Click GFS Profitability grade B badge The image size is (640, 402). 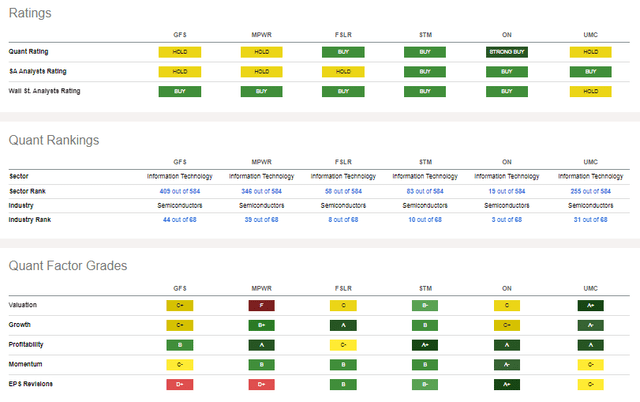180,345
